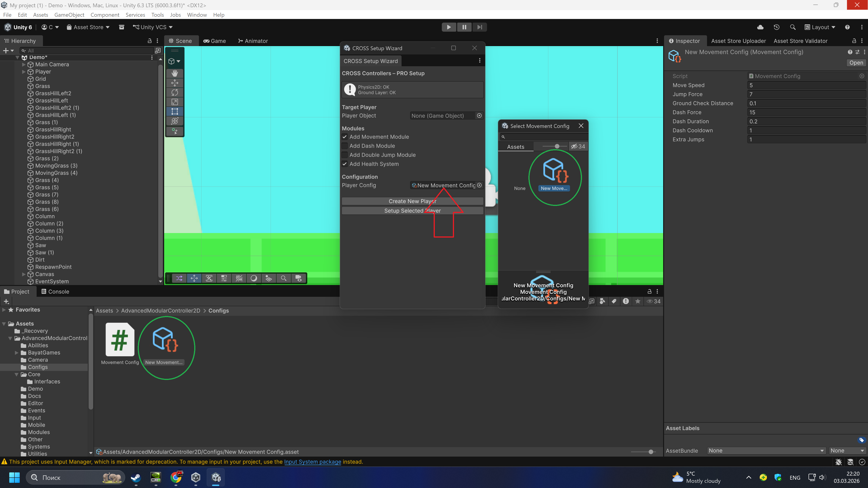The height and width of the screenshot is (488, 868).
Task: Open the Unity Cloud icon
Action: point(760,27)
